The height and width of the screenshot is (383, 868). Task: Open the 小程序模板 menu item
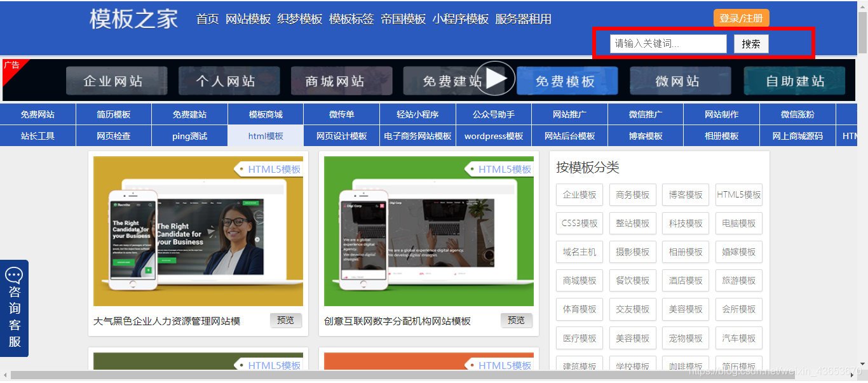(x=460, y=19)
